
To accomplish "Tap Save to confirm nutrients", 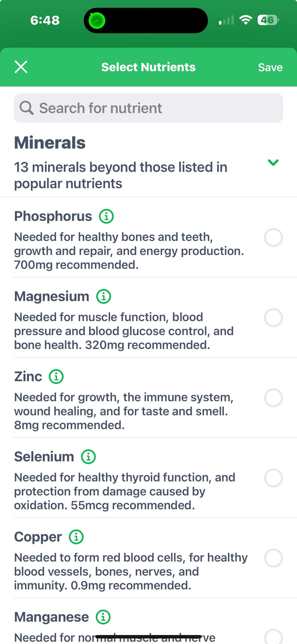I will (270, 67).
